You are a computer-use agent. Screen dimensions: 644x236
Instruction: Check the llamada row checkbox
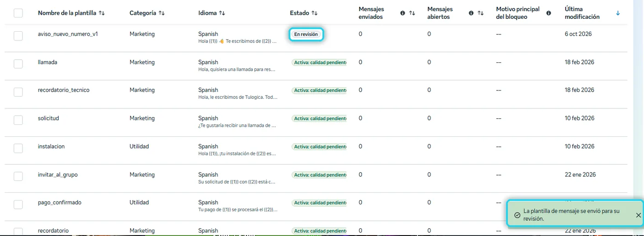pos(18,64)
